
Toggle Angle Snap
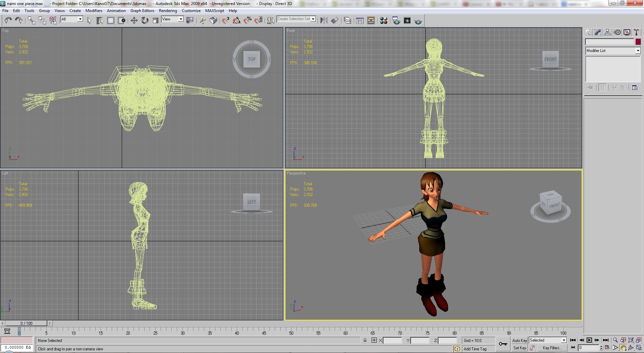236,21
